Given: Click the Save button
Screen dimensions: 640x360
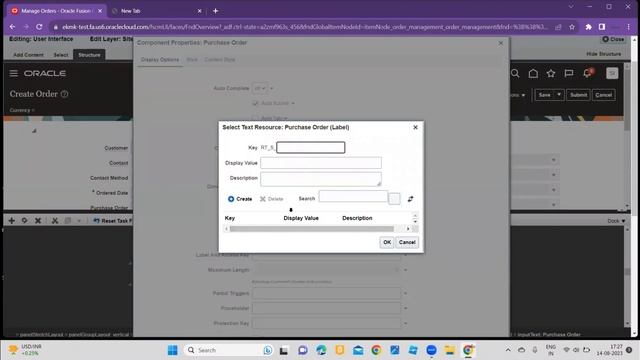Looking at the screenshot, I should [x=544, y=95].
